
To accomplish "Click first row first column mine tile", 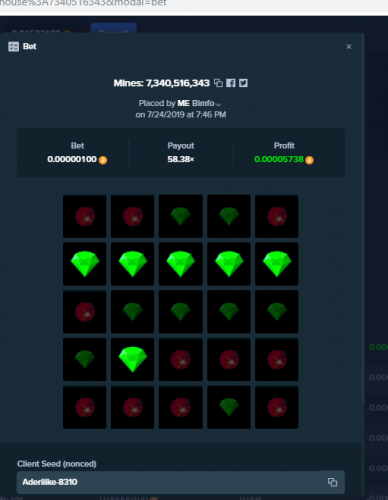I will pos(85,216).
